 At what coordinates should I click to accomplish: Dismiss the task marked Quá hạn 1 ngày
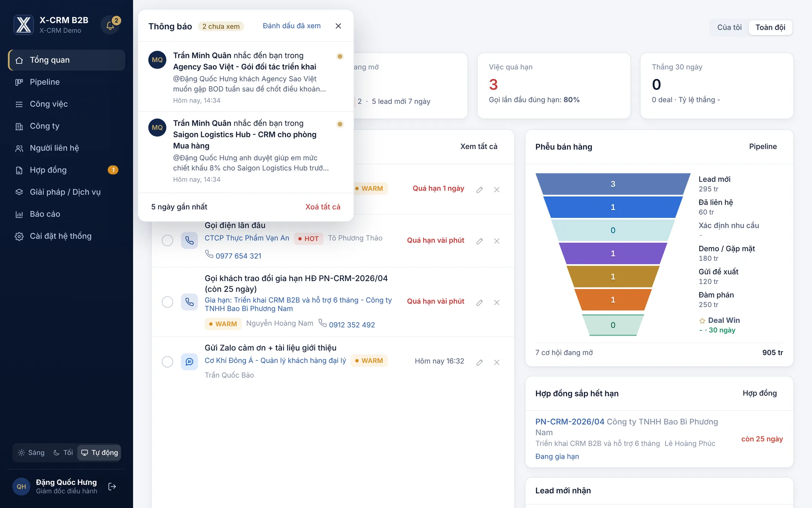pyautogui.click(x=497, y=190)
